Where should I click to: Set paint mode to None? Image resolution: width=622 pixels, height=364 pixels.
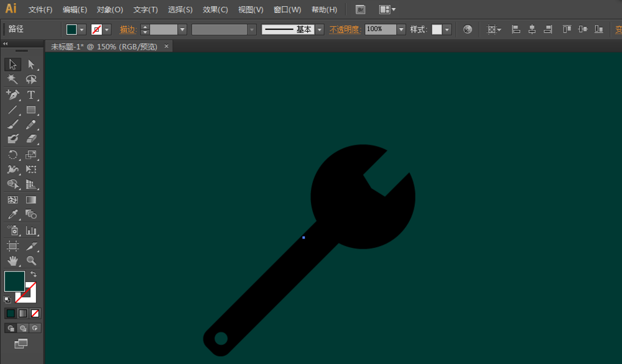click(x=35, y=313)
